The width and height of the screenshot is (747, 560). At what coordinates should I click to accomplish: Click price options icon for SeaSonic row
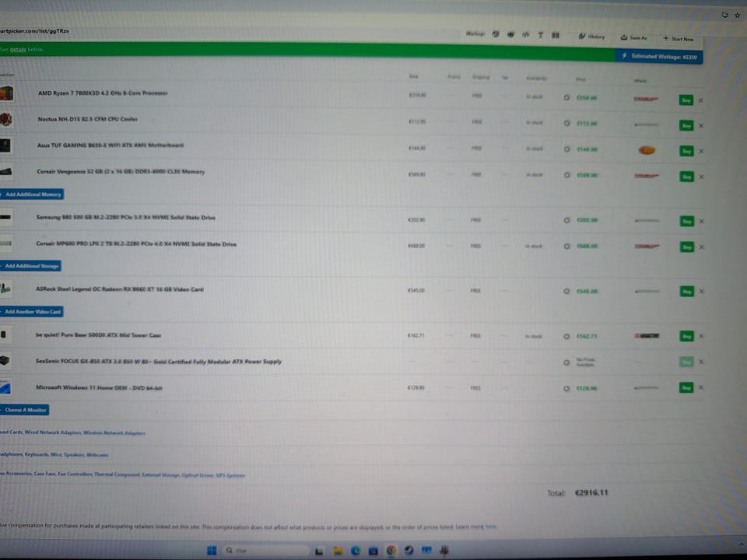click(x=566, y=362)
